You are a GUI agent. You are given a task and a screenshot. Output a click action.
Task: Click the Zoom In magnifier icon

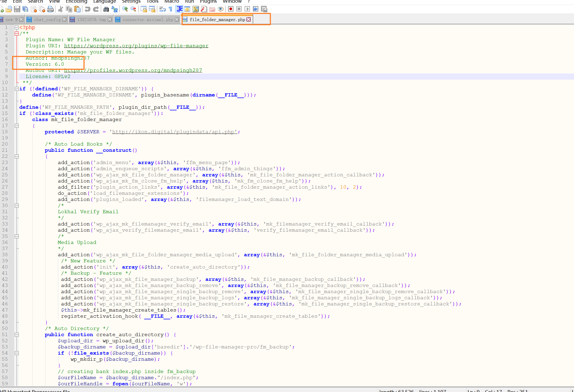pyautogui.click(x=125, y=9)
